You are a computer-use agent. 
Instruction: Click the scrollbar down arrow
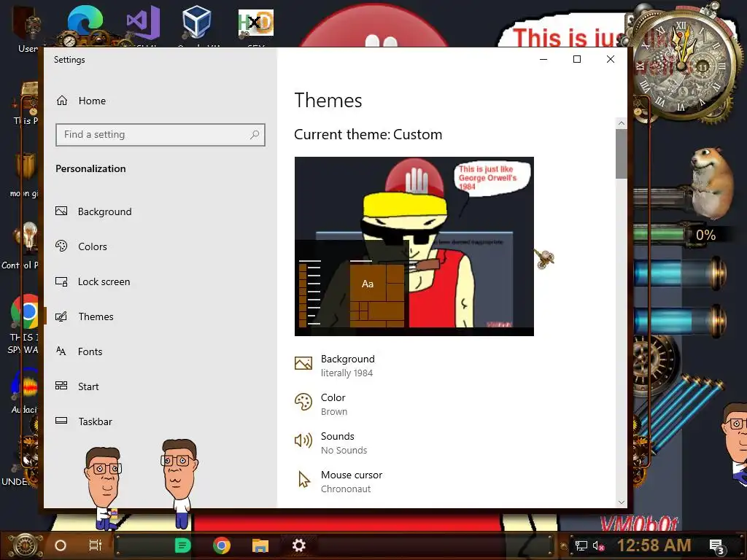[x=622, y=502]
